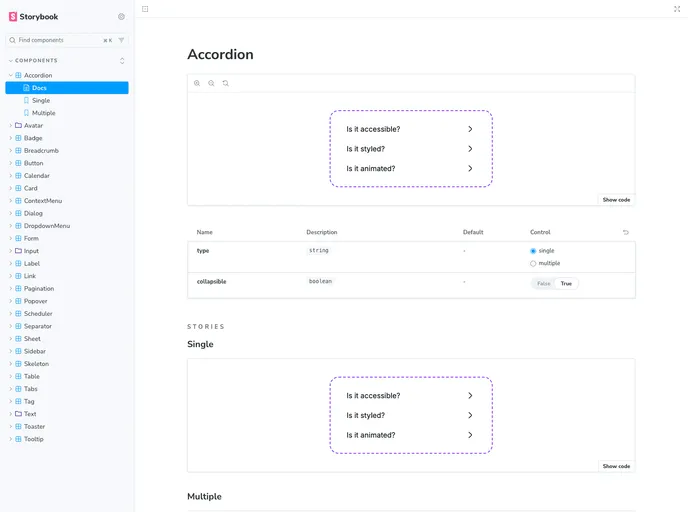Reset controls using the undo arrow icon
Screen dimensions: 688x512
(x=626, y=232)
